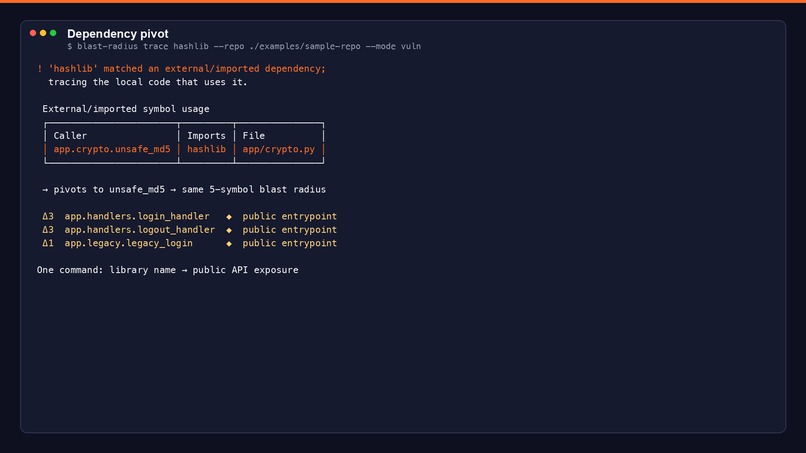Click 'public entrypoint' on the login_handler row

[x=290, y=216]
